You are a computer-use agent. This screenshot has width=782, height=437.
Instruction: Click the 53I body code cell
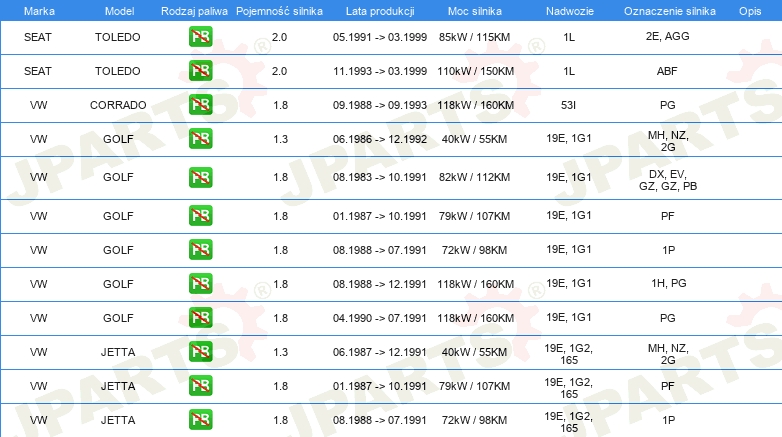pyautogui.click(x=569, y=105)
